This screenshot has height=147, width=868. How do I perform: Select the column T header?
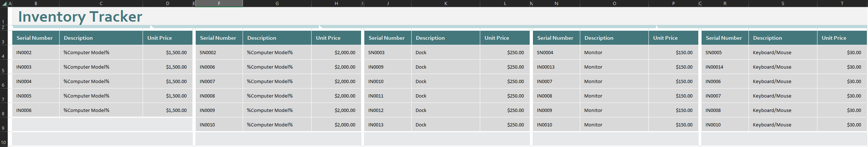[842, 4]
